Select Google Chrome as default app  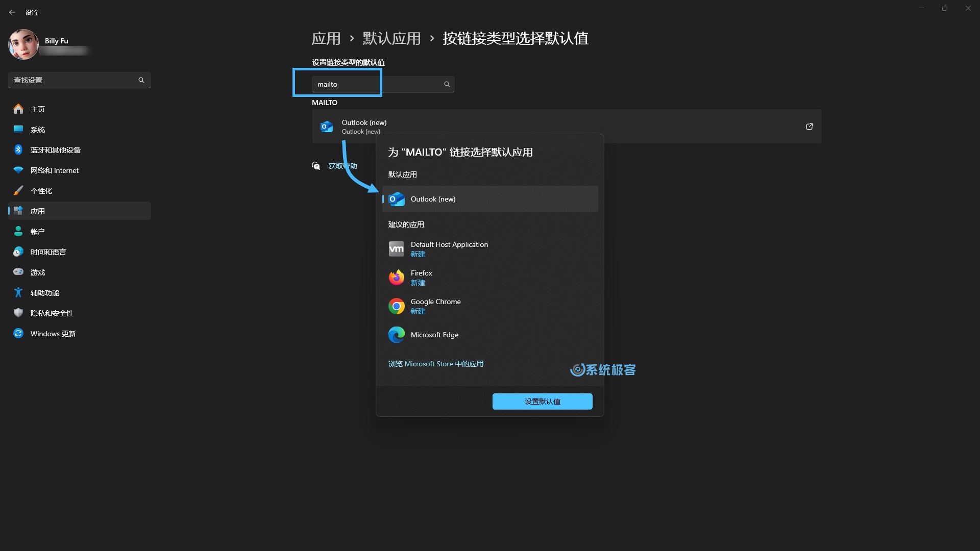pyautogui.click(x=489, y=306)
